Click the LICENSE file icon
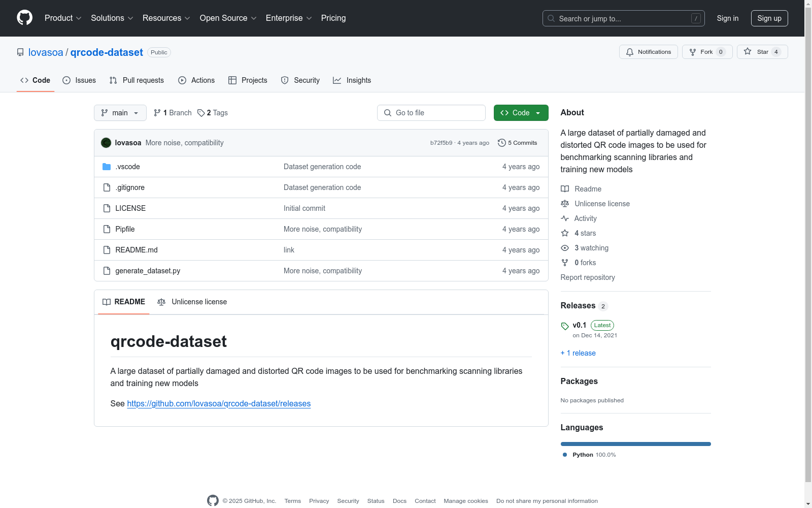The height and width of the screenshot is (508, 812). coord(107,208)
